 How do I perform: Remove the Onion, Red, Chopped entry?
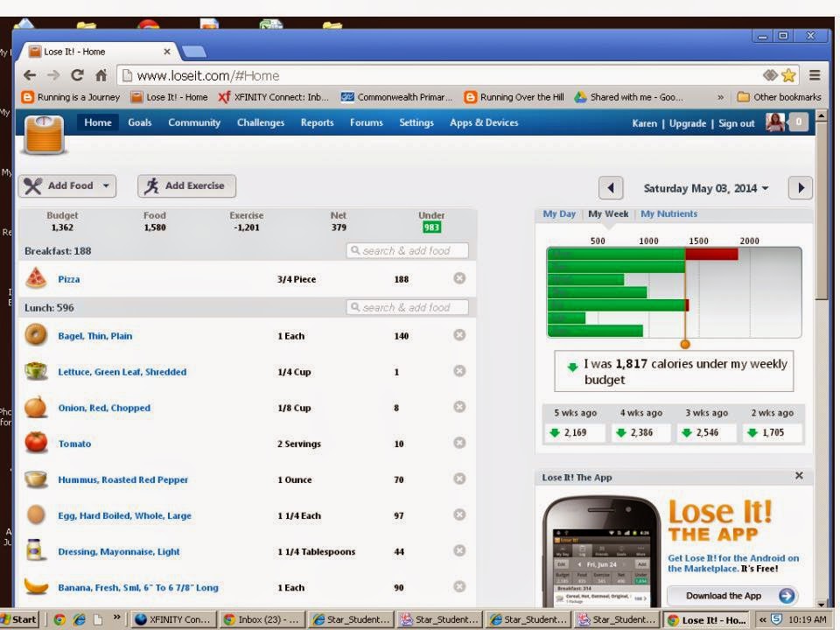[459, 407]
